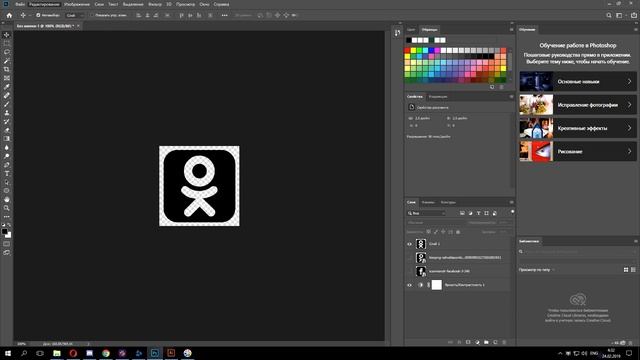Toggle the Автовыбор checkbox

pyautogui.click(x=38, y=15)
